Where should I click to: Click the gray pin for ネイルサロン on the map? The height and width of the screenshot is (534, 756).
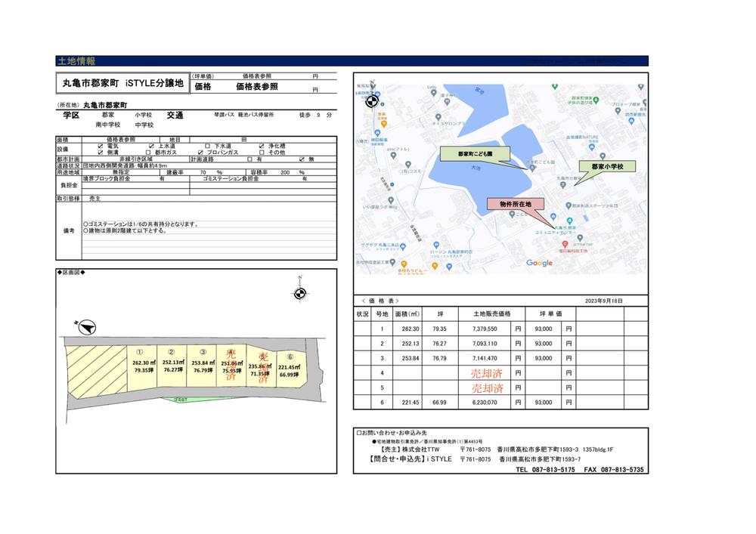coord(438,117)
